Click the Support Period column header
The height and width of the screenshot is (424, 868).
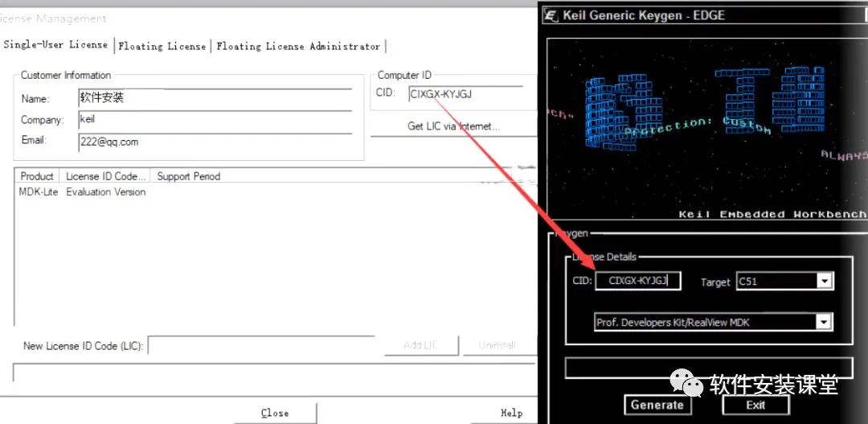tap(188, 176)
